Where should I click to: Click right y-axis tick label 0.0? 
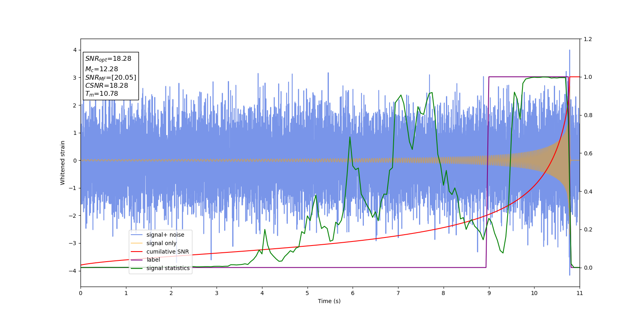pyautogui.click(x=588, y=268)
